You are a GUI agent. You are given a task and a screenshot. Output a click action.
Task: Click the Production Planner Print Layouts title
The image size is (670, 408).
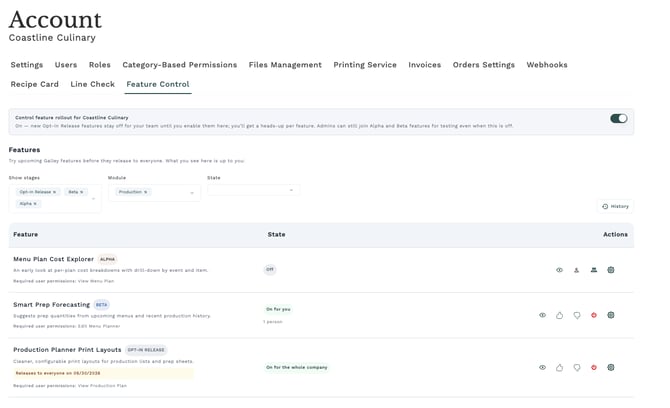[x=67, y=350]
